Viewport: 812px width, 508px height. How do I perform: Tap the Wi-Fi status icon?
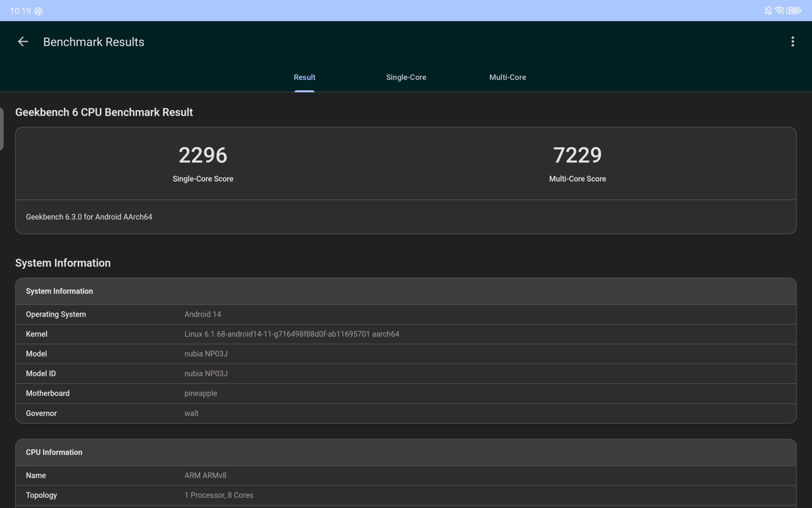tap(779, 11)
